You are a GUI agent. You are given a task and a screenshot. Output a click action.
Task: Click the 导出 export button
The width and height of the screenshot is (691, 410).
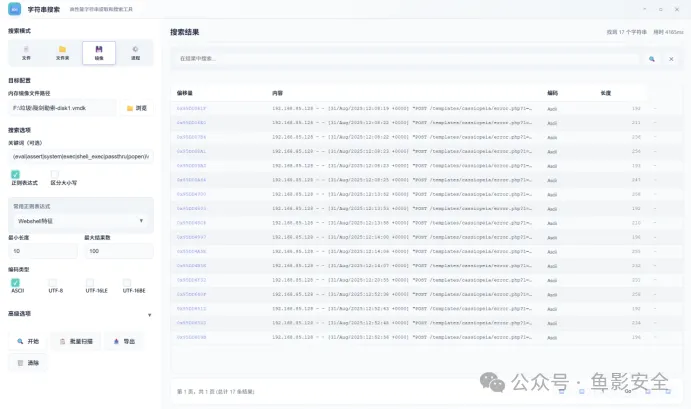124,341
